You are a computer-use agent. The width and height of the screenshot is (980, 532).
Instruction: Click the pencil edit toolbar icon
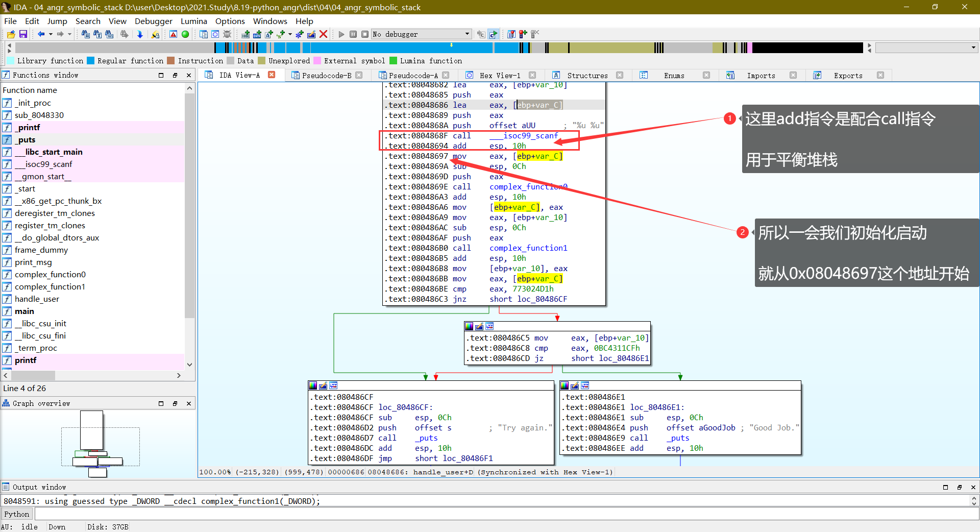(x=311, y=34)
